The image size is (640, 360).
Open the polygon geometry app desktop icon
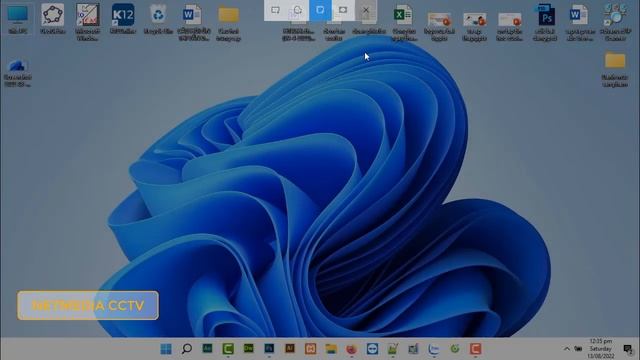53,19
